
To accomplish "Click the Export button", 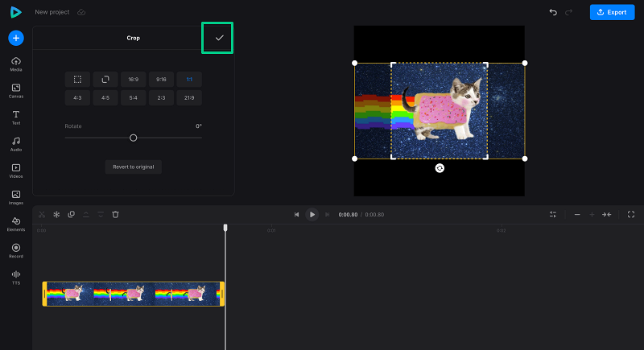I will tap(612, 12).
